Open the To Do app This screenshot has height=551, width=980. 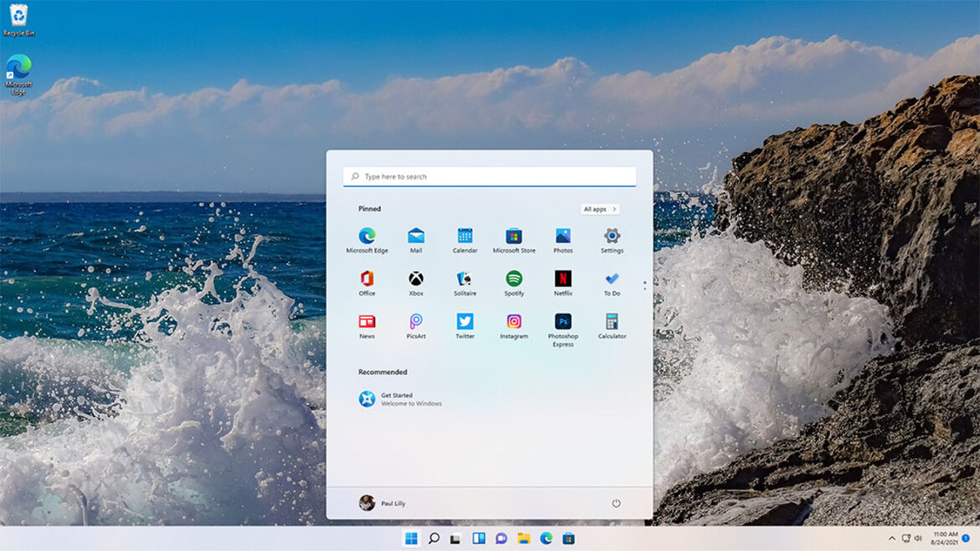coord(612,283)
